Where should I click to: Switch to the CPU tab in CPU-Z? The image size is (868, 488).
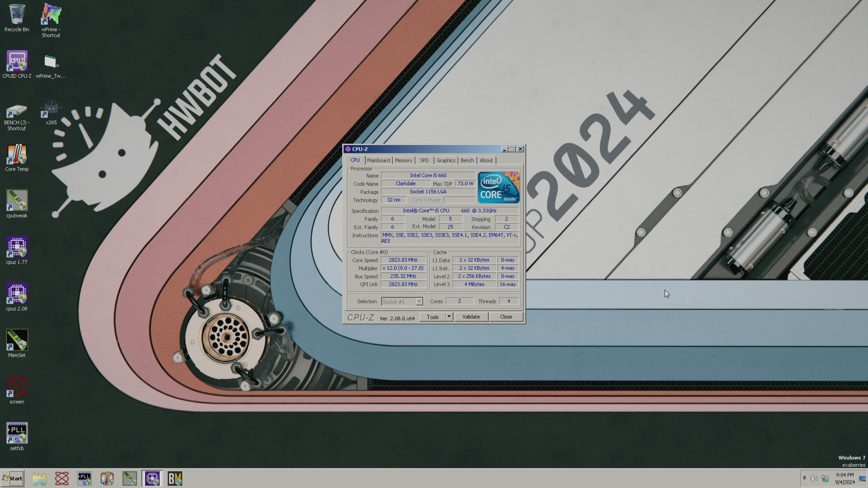355,160
